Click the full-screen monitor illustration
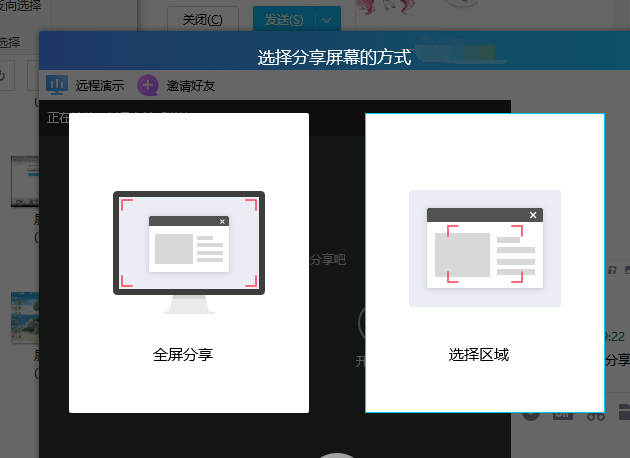This screenshot has width=630, height=458. pyautogui.click(x=189, y=252)
